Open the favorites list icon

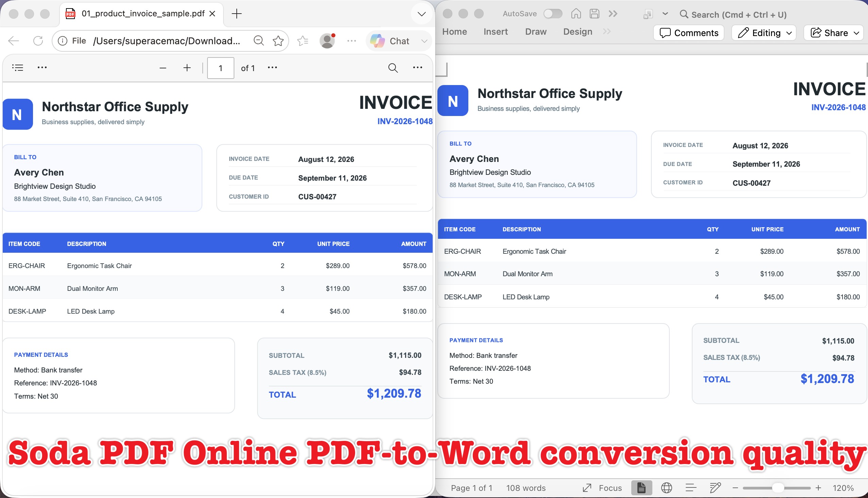coord(303,41)
